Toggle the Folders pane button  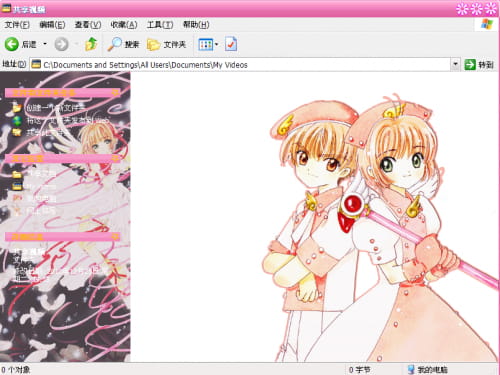click(166, 44)
